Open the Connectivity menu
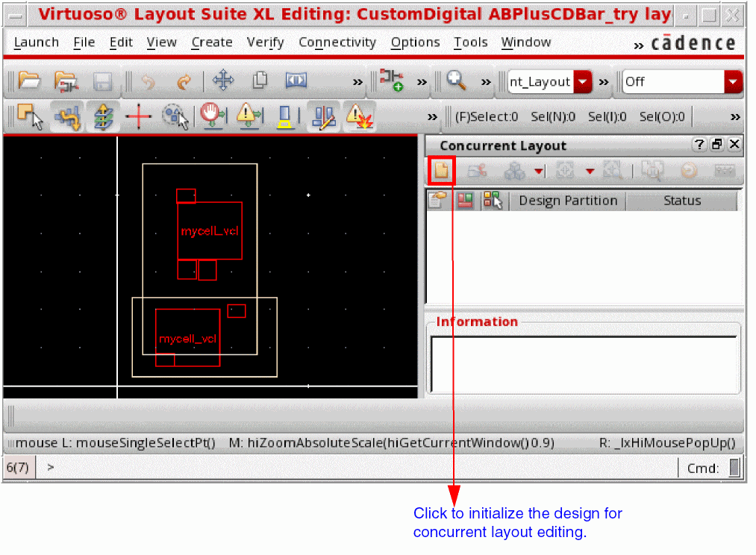The image size is (756, 555). pos(337,43)
